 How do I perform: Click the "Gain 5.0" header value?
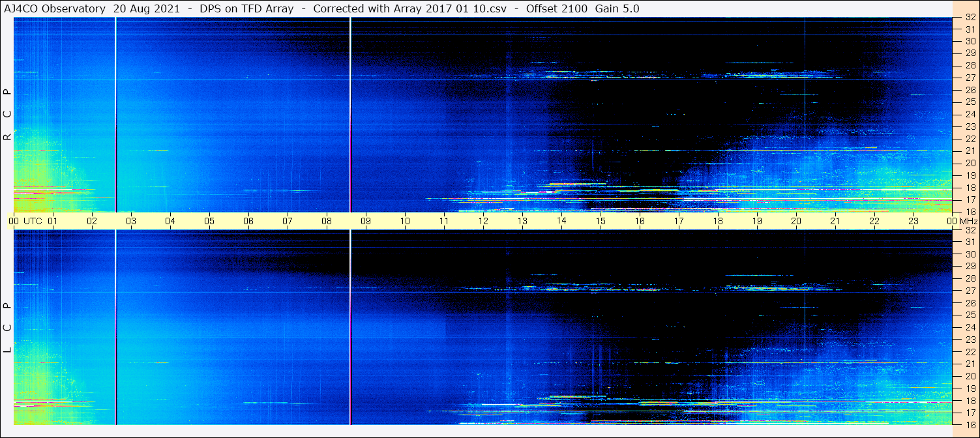tap(617, 9)
